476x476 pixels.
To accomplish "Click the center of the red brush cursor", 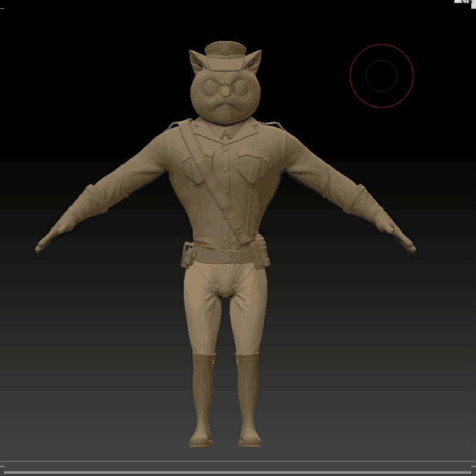I will point(381,76).
